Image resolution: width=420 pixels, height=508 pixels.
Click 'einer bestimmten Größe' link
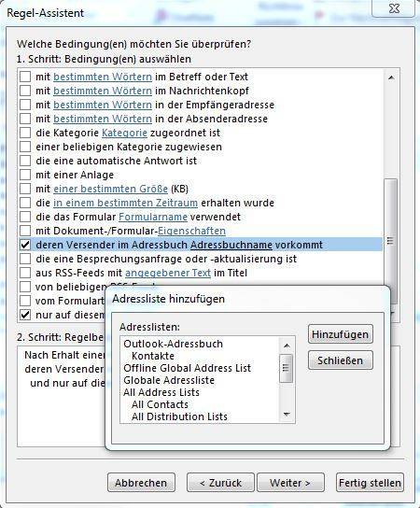(x=110, y=189)
